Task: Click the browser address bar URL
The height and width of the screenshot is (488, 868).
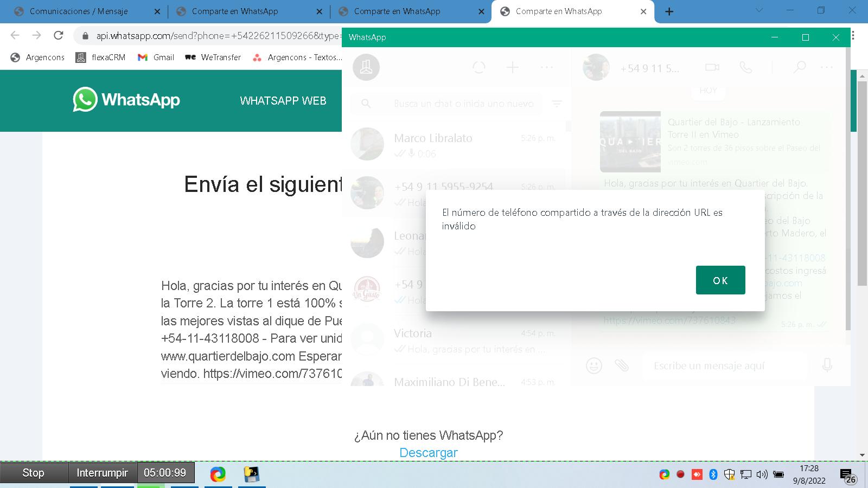Action: pyautogui.click(x=219, y=36)
